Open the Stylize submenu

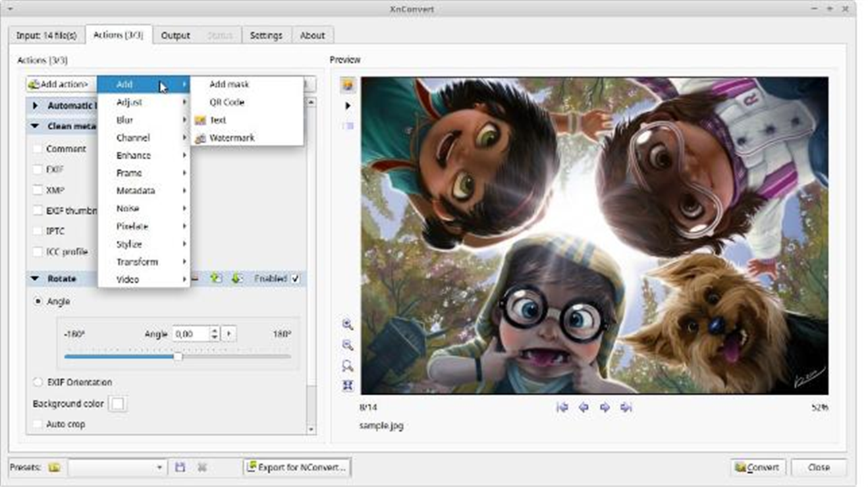(144, 244)
